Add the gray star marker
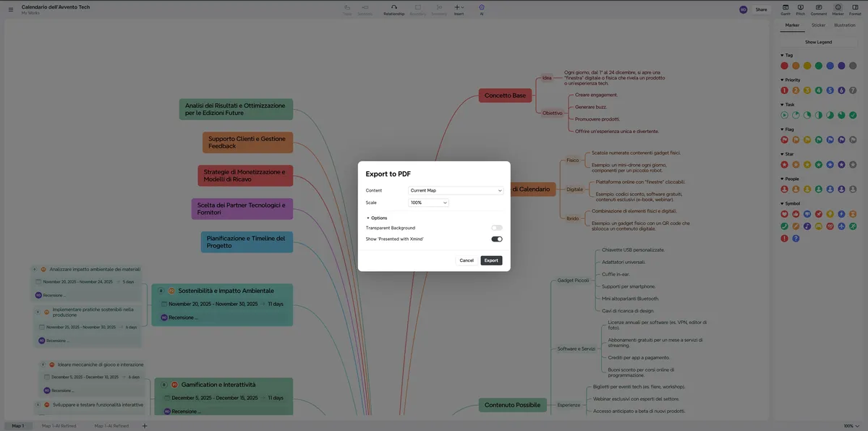868x431 pixels. tap(853, 164)
